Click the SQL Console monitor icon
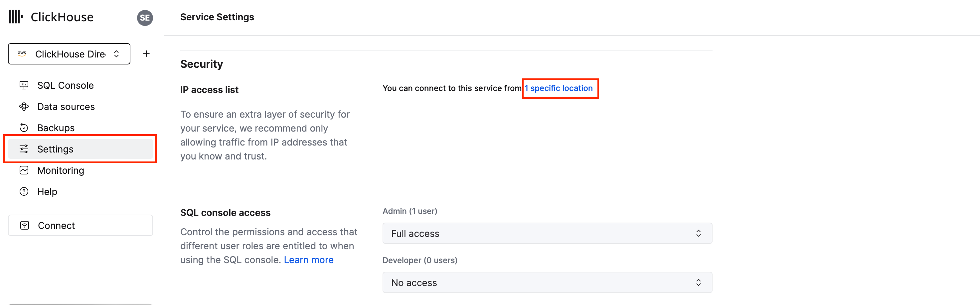The width and height of the screenshot is (980, 305). click(24, 85)
